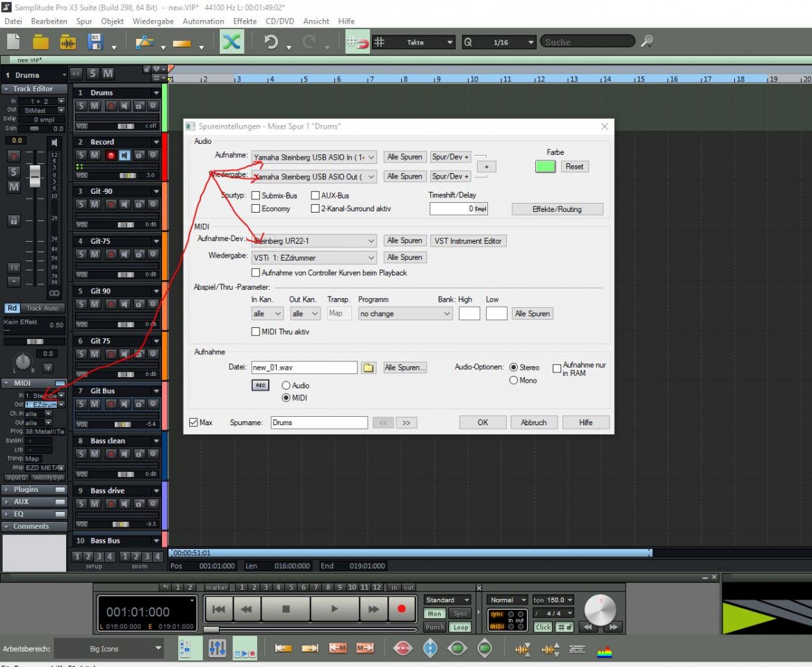The width and height of the screenshot is (812, 667).
Task: Open the MIDI Aufnahme-Dev Steinberg UR22-1 dropdown
Action: tap(314, 240)
